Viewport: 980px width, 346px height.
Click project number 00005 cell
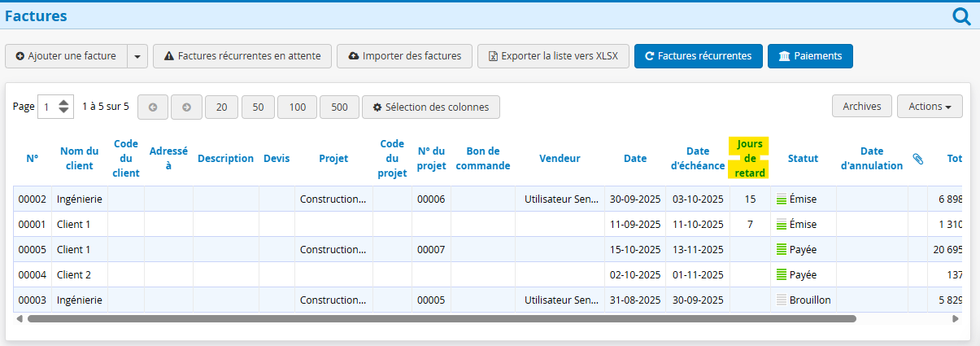click(431, 300)
